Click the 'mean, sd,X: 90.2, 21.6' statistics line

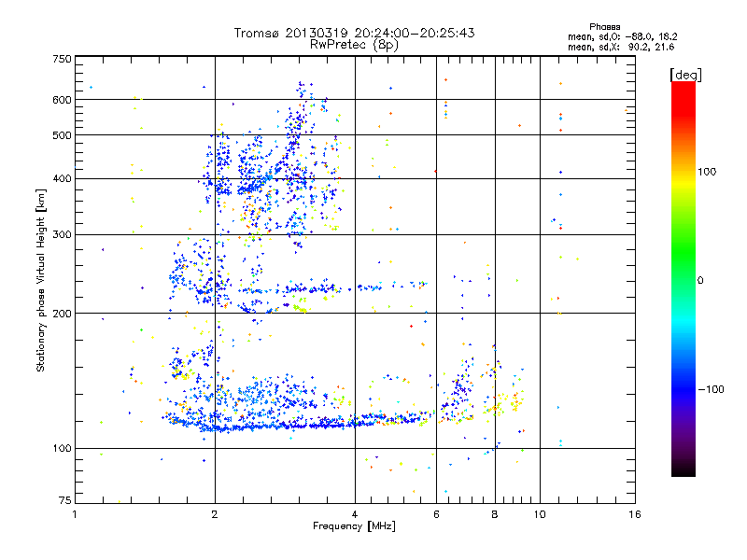tap(621, 47)
